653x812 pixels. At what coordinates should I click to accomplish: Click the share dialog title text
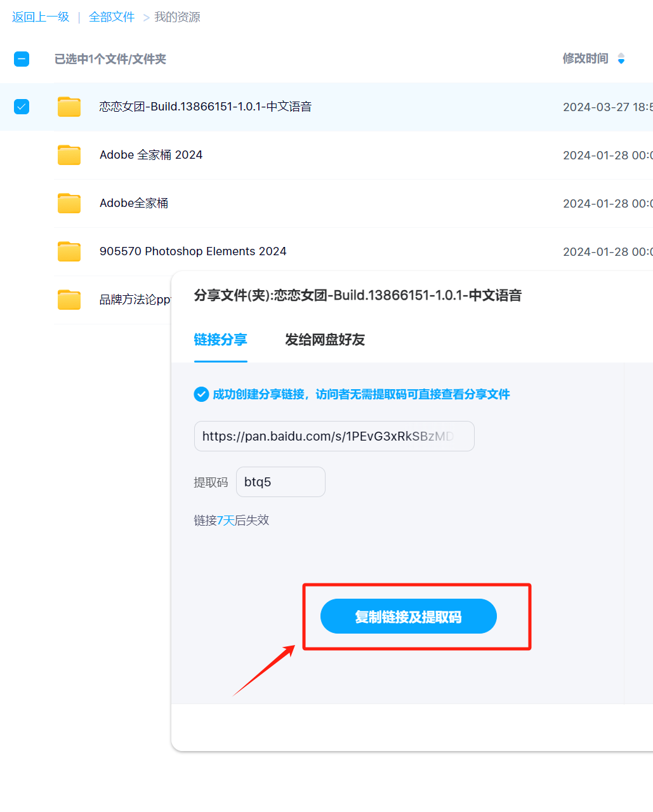click(x=358, y=295)
